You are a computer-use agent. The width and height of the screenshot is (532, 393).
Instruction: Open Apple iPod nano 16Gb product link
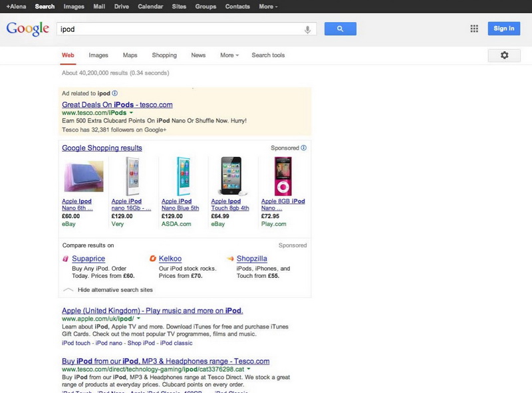(131, 205)
